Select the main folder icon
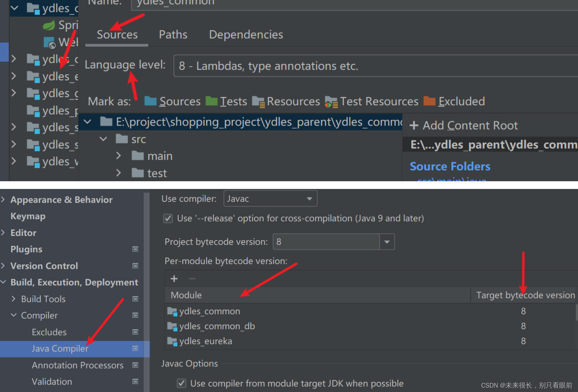 click(x=138, y=156)
